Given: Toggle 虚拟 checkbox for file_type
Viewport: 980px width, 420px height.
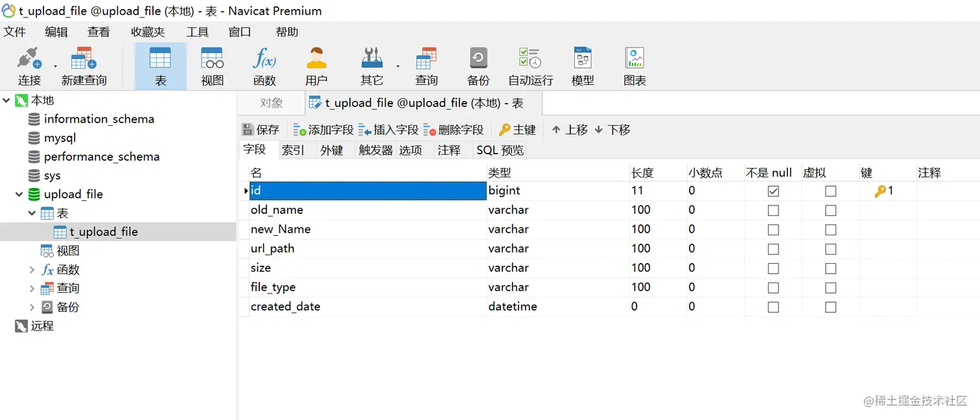Looking at the screenshot, I should point(830,288).
